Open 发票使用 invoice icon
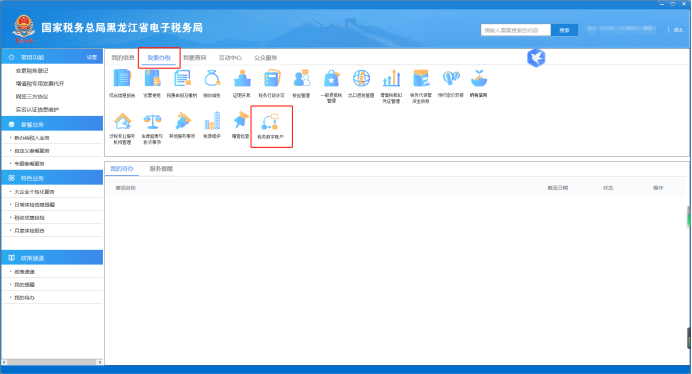Image resolution: width=692 pixels, height=374 pixels. click(x=152, y=79)
